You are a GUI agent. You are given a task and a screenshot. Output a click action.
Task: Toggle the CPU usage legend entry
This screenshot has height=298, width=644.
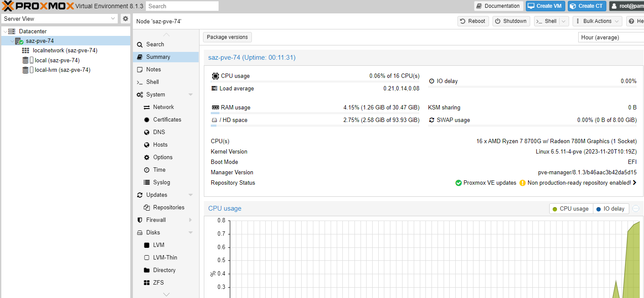(571, 208)
